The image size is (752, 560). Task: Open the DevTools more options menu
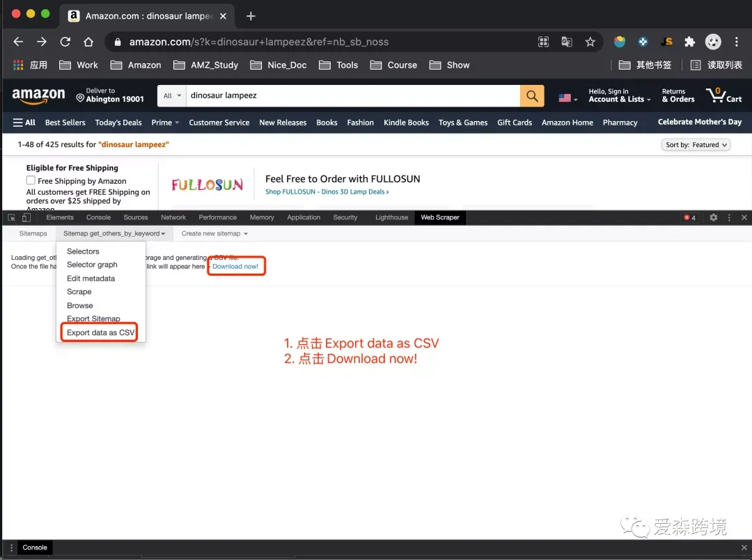click(x=729, y=217)
